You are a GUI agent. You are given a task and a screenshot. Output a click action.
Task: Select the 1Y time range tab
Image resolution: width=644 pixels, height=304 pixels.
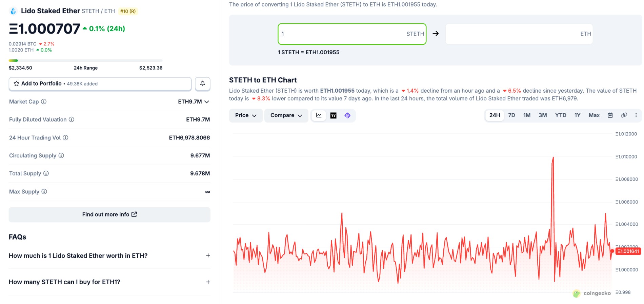[x=577, y=115]
